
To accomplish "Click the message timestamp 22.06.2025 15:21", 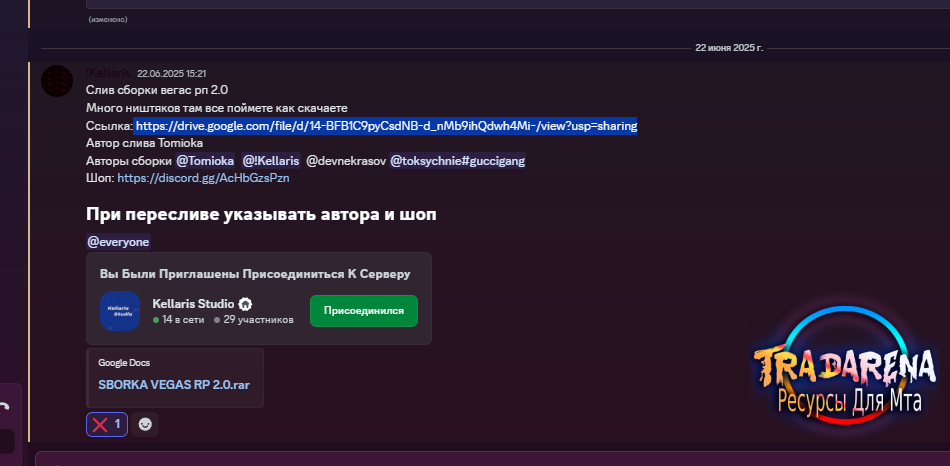I will [x=171, y=74].
